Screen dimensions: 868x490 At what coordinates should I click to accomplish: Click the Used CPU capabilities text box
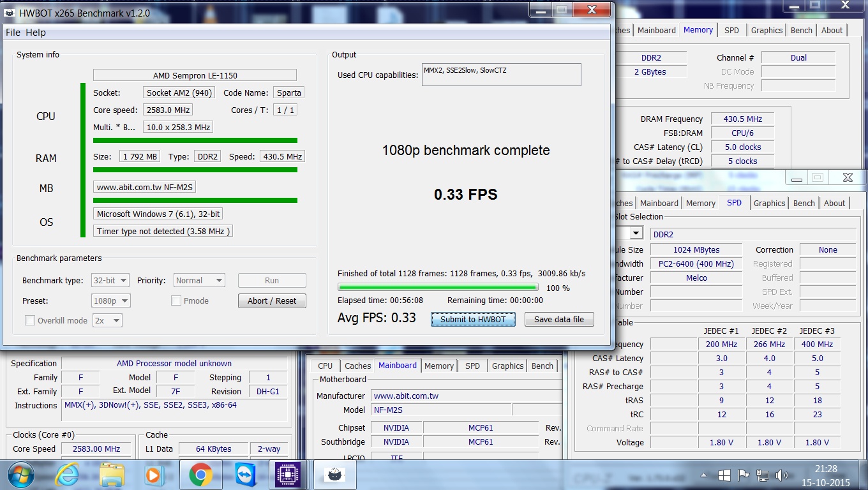click(x=502, y=74)
